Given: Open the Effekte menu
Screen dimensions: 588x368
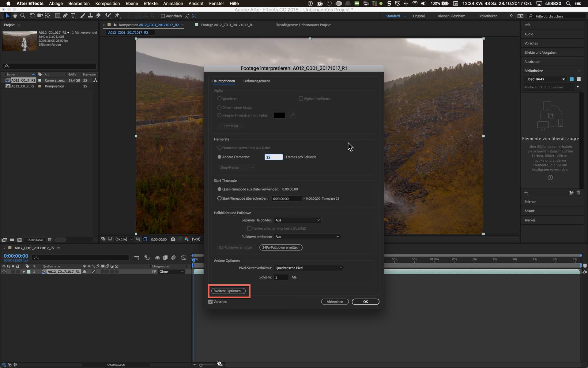Looking at the screenshot, I should (x=150, y=3).
